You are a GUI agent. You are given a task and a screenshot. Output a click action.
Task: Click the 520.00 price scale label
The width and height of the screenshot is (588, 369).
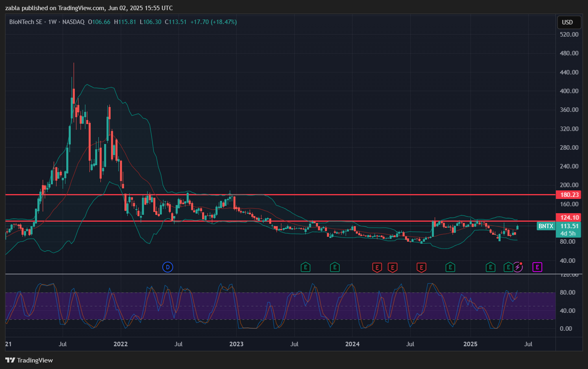[x=569, y=35]
